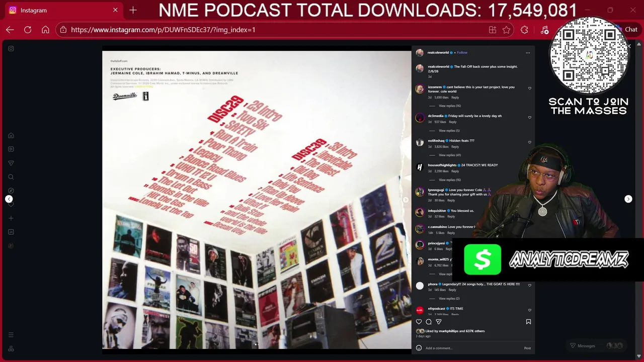Go to Instagram Home in sidebar
This screenshot has width=644, height=362.
click(11, 135)
